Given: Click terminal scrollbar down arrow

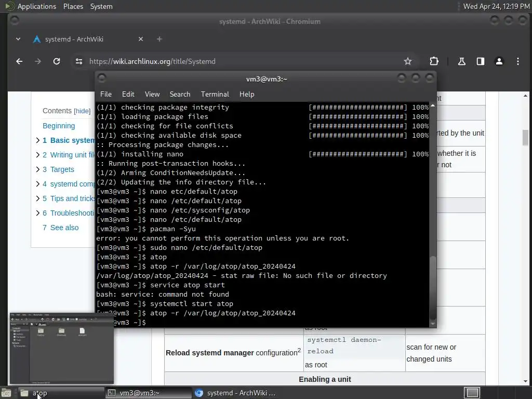Looking at the screenshot, I should coord(433,324).
